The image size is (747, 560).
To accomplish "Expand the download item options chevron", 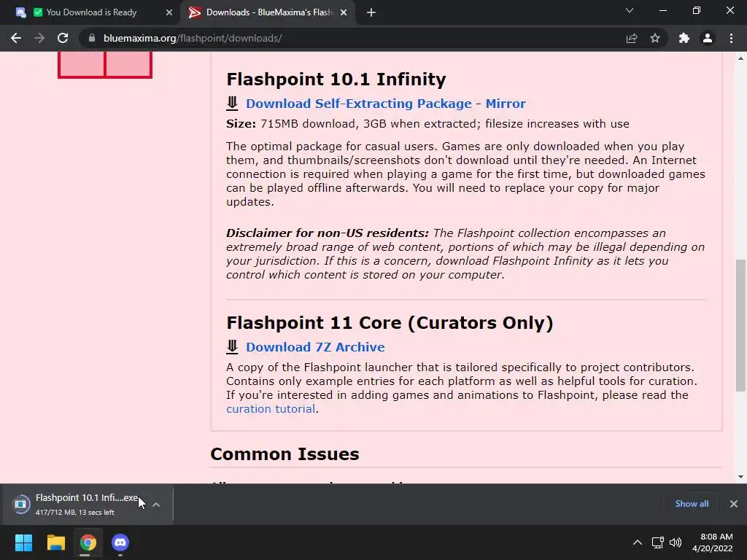I will point(156,505).
